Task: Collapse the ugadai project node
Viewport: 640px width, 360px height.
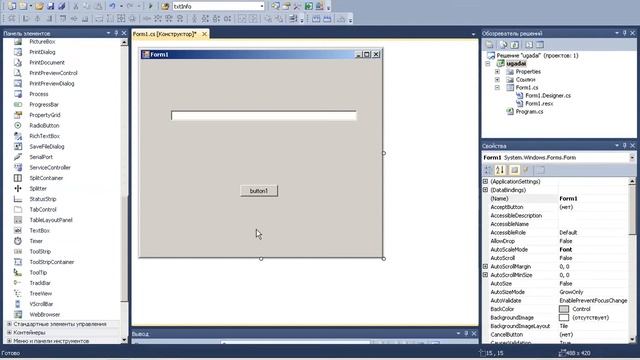Action: pos(488,64)
